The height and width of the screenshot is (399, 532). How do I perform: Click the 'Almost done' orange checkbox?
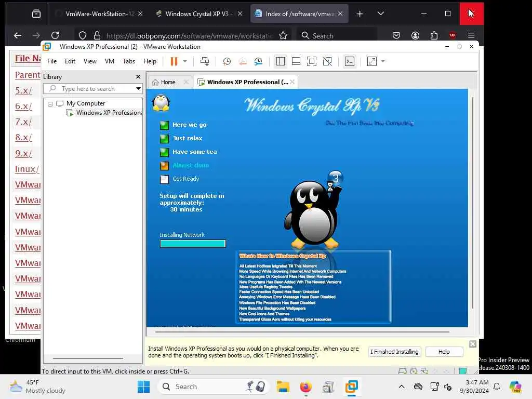pyautogui.click(x=164, y=166)
